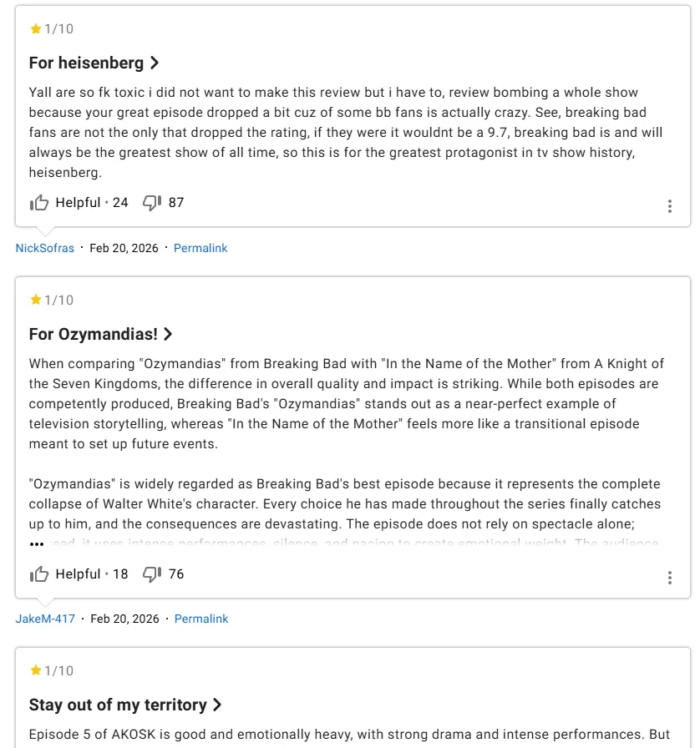
Task: Open more options for the 'For heisenberg' review
Action: point(669,206)
